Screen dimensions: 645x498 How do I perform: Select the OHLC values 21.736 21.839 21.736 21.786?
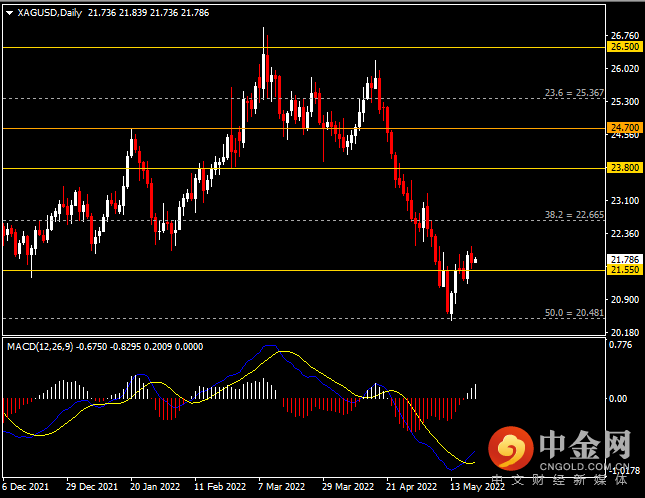148,13
